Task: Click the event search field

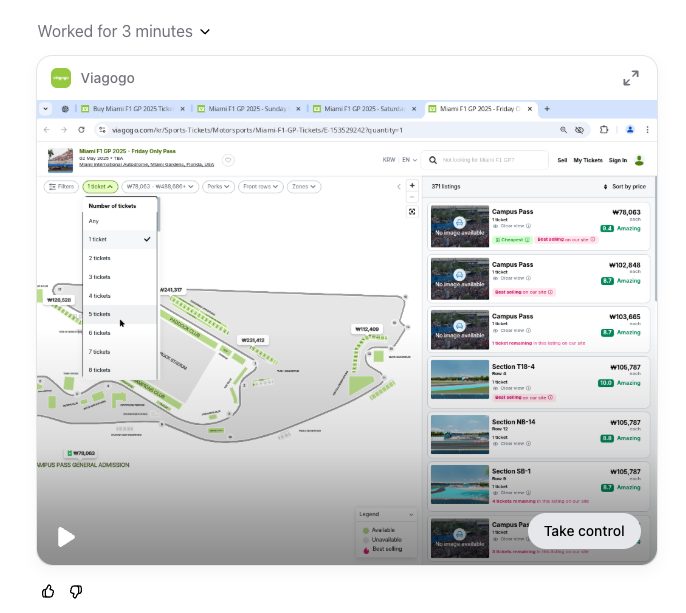Action: coord(484,160)
